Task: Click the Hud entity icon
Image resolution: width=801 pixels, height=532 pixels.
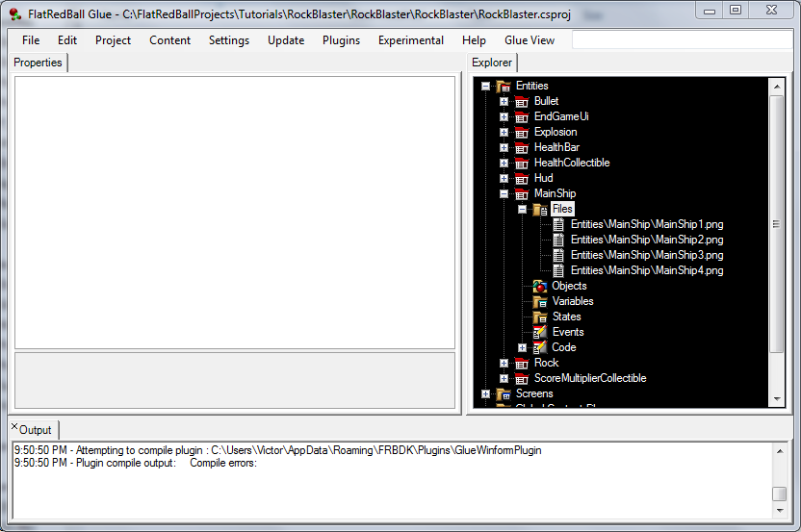Action: click(x=522, y=178)
